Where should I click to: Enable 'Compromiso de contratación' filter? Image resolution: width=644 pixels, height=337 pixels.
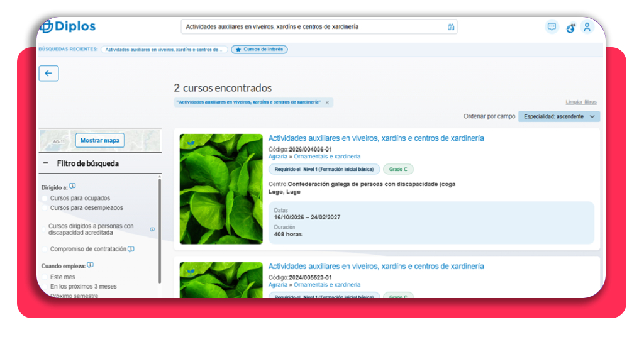coord(45,249)
